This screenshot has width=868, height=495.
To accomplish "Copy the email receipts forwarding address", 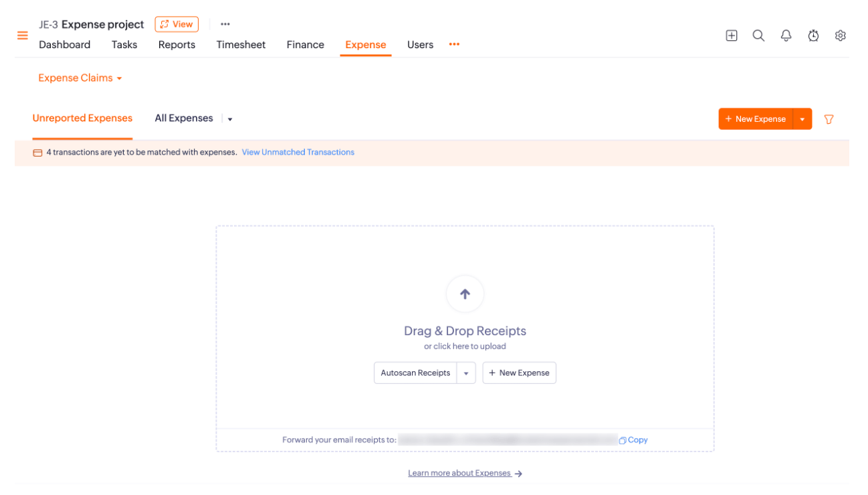I will pyautogui.click(x=633, y=439).
